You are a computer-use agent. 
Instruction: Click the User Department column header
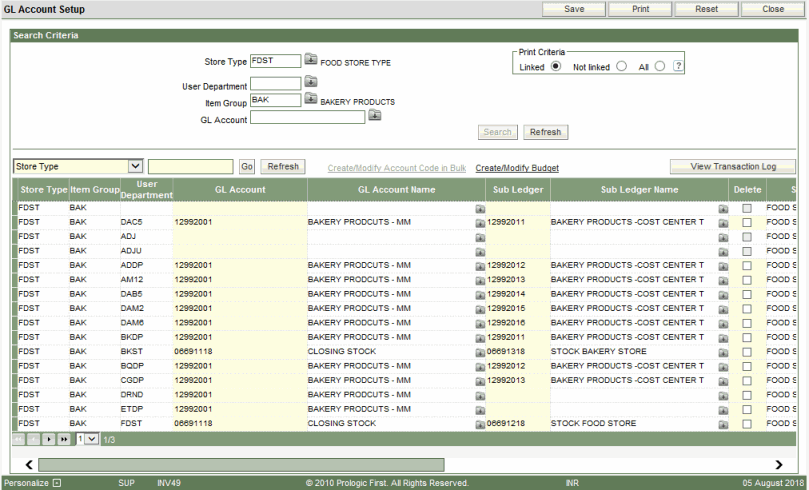click(147, 190)
